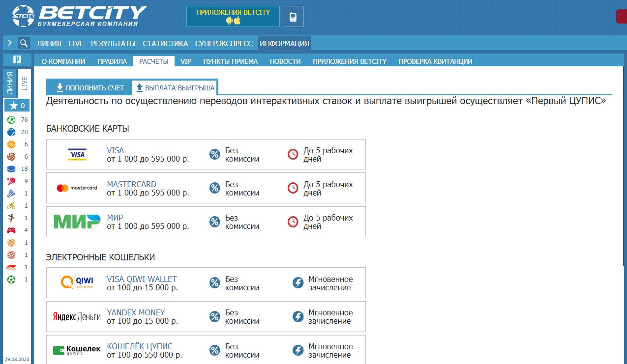Select the ice hockey puck icon
The image size is (627, 364).
pyautogui.click(x=11, y=169)
